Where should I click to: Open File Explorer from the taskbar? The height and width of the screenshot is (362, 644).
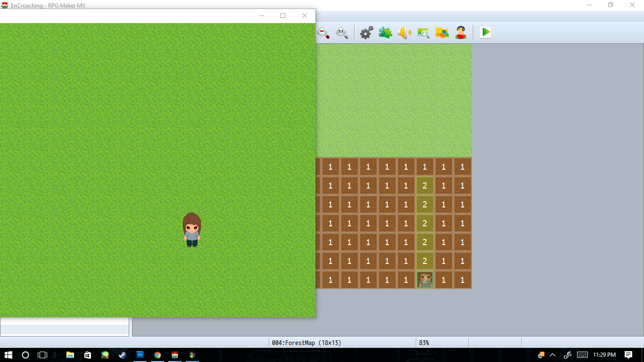[70, 355]
